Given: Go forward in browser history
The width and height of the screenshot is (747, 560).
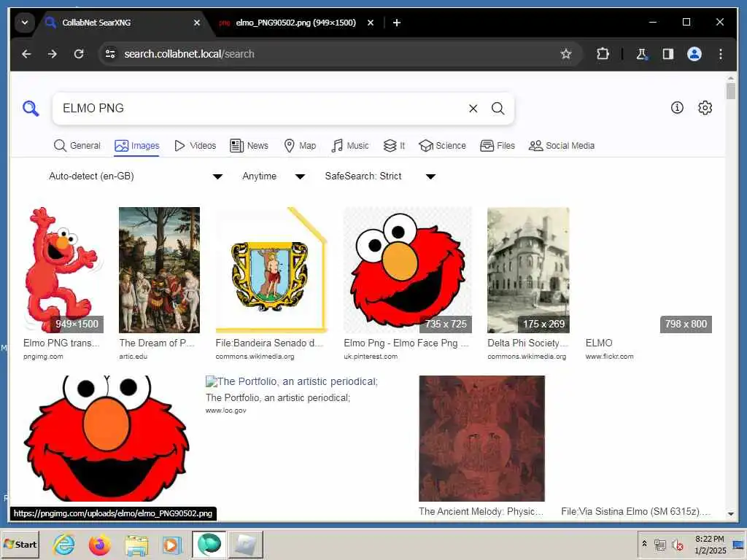Looking at the screenshot, I should coord(53,54).
